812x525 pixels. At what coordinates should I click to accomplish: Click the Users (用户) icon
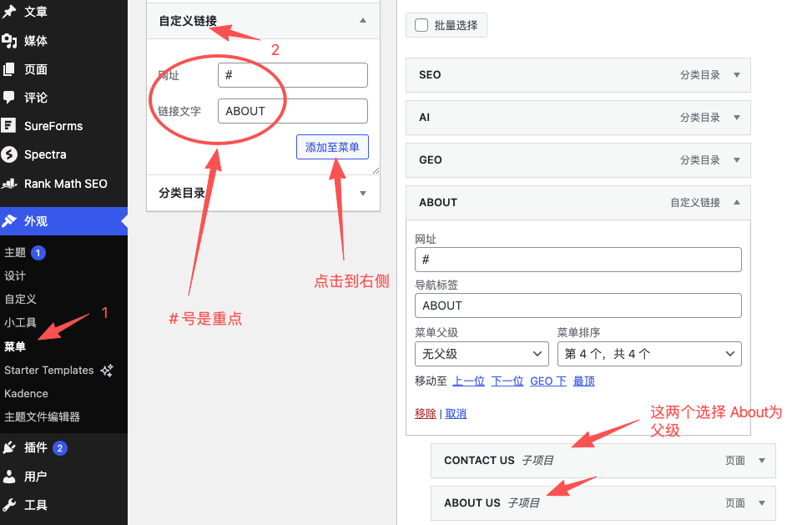pyautogui.click(x=9, y=477)
